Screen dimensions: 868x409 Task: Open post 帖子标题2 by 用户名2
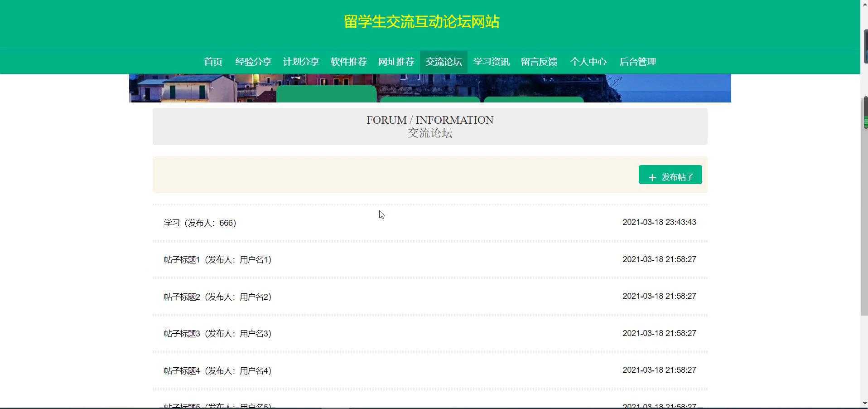[x=218, y=297]
